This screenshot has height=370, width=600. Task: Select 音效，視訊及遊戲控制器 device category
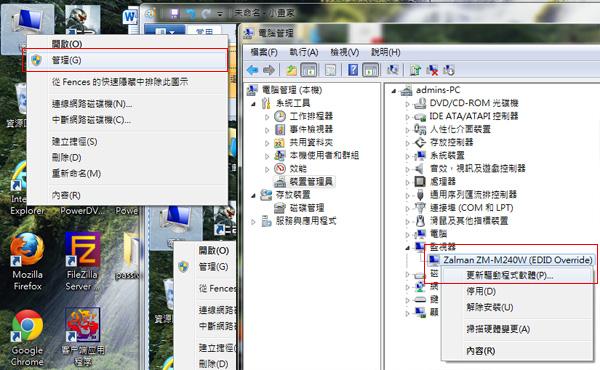pos(478,168)
